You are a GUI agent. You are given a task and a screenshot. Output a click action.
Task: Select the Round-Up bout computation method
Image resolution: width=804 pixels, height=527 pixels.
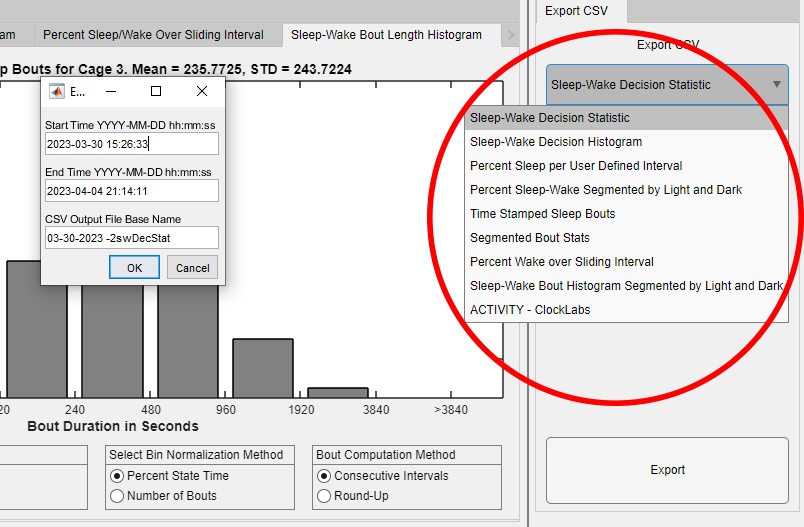click(324, 496)
